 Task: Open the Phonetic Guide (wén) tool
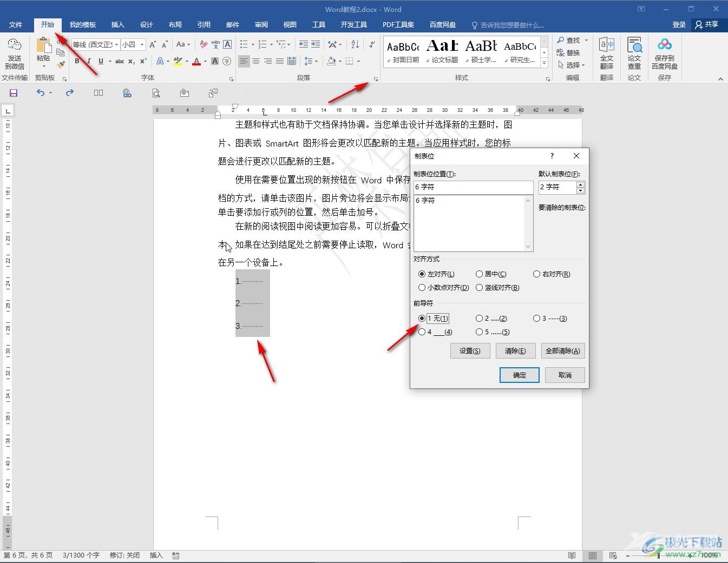point(215,44)
